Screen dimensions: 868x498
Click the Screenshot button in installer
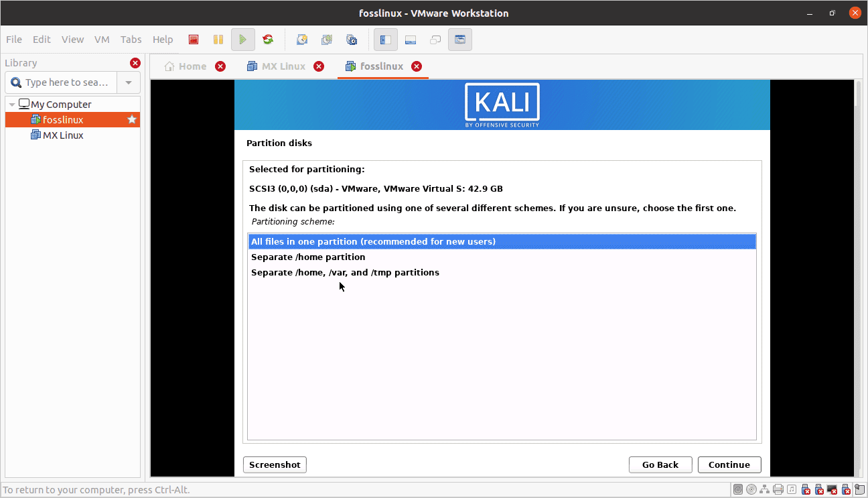[275, 464]
